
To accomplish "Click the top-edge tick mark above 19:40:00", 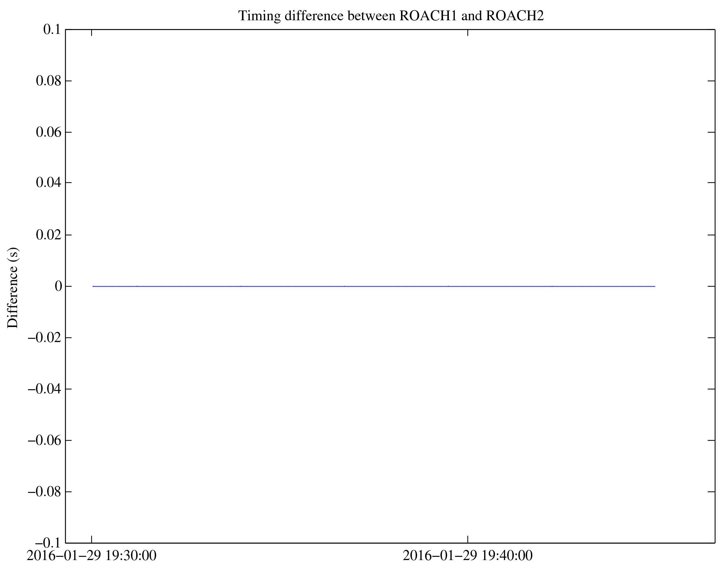I will [468, 33].
